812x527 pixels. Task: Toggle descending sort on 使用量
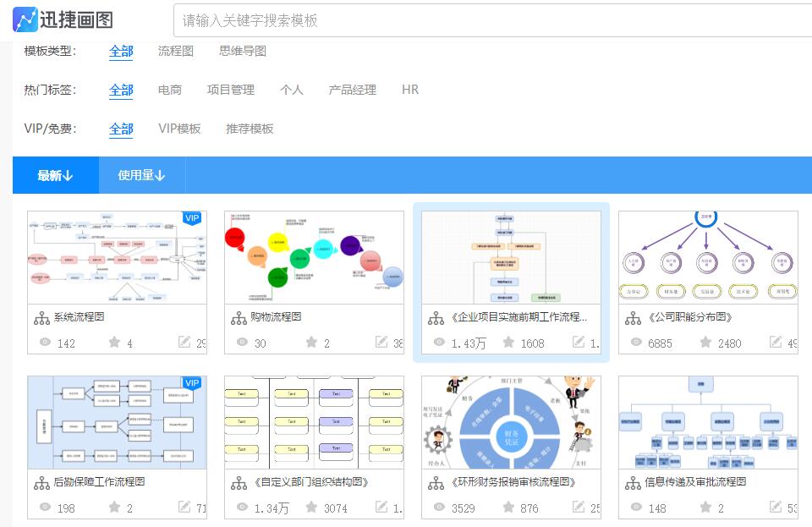point(141,175)
